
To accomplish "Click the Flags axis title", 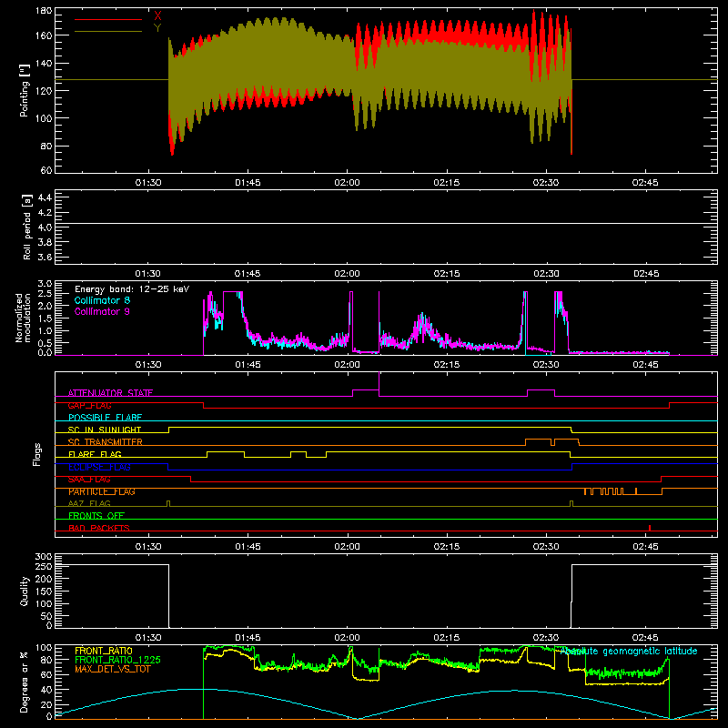I will (x=37, y=454).
